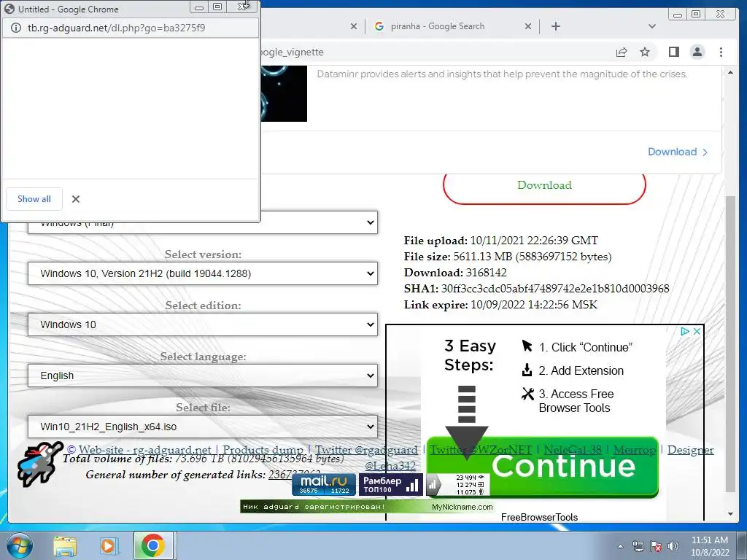Click the rg-adguard mascot logo
Image resolution: width=747 pixels, height=560 pixels.
(x=40, y=464)
